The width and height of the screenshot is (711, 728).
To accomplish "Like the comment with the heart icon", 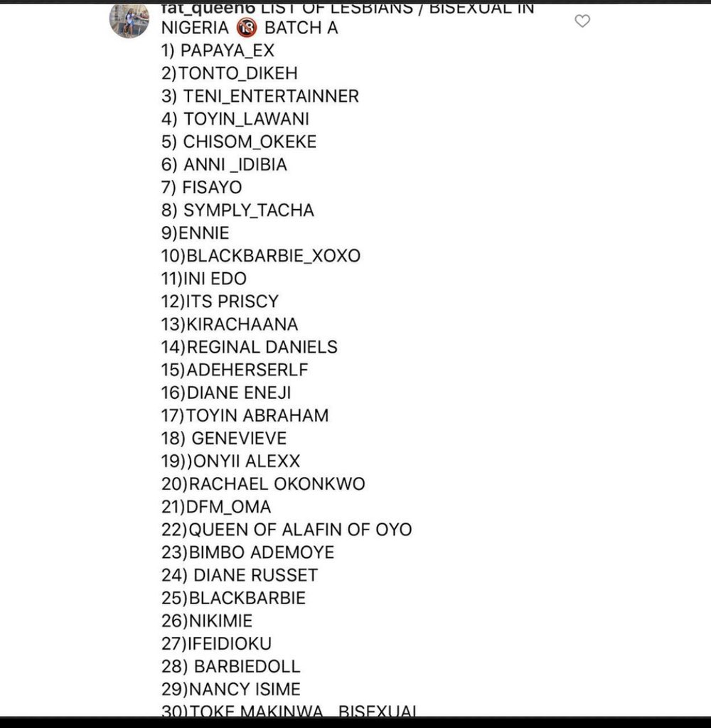I will (x=582, y=21).
